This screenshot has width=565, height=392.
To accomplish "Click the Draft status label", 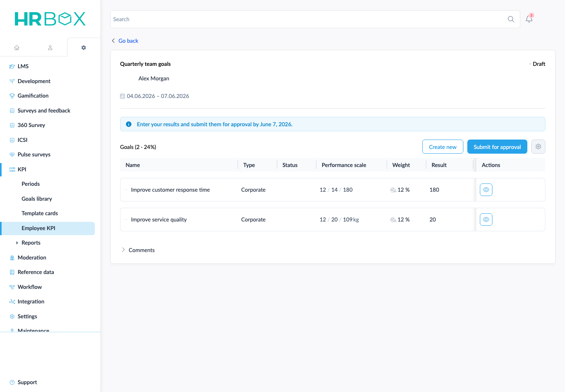I will point(539,64).
